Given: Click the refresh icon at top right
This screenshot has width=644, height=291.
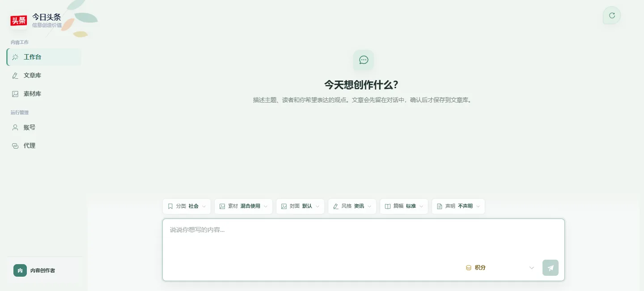Looking at the screenshot, I should pyautogui.click(x=612, y=15).
